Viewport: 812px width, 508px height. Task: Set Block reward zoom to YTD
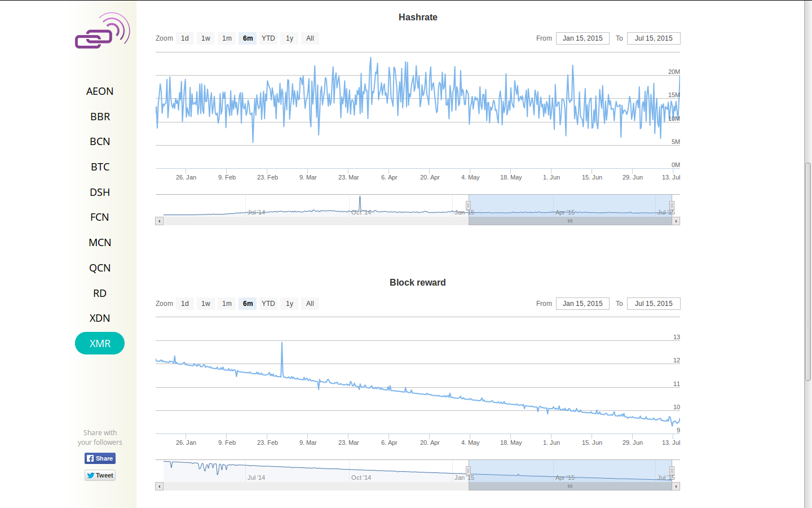pyautogui.click(x=268, y=304)
